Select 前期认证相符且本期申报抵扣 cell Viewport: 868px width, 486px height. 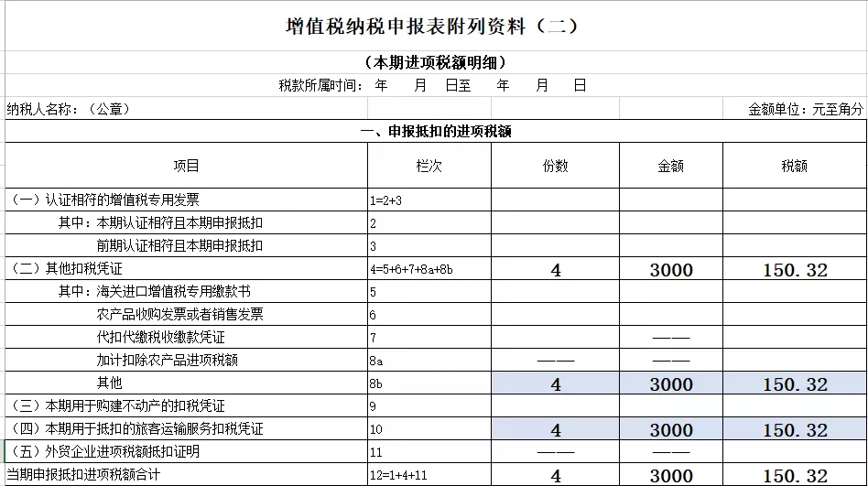(186, 245)
